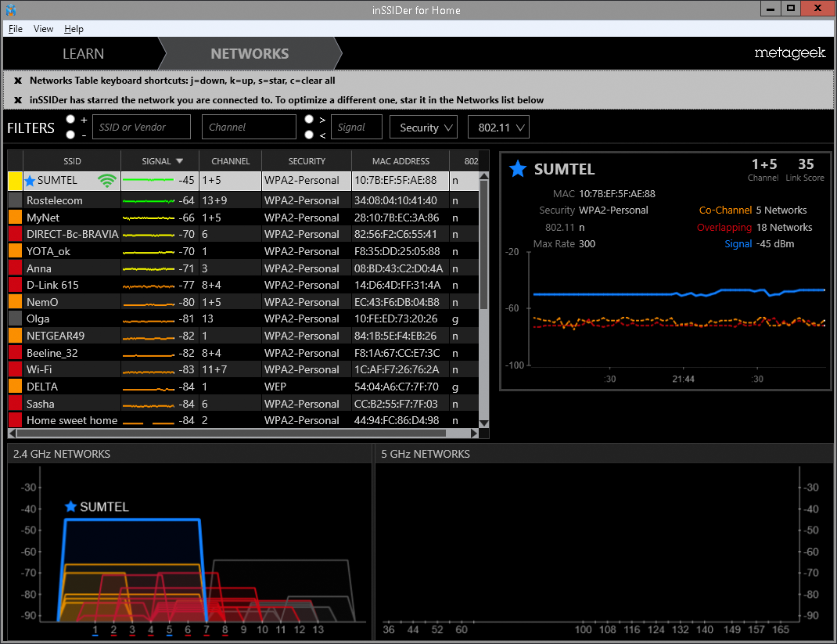Click the red color swatch for Beeline_32
Image resolution: width=837 pixels, height=644 pixels.
[x=16, y=353]
